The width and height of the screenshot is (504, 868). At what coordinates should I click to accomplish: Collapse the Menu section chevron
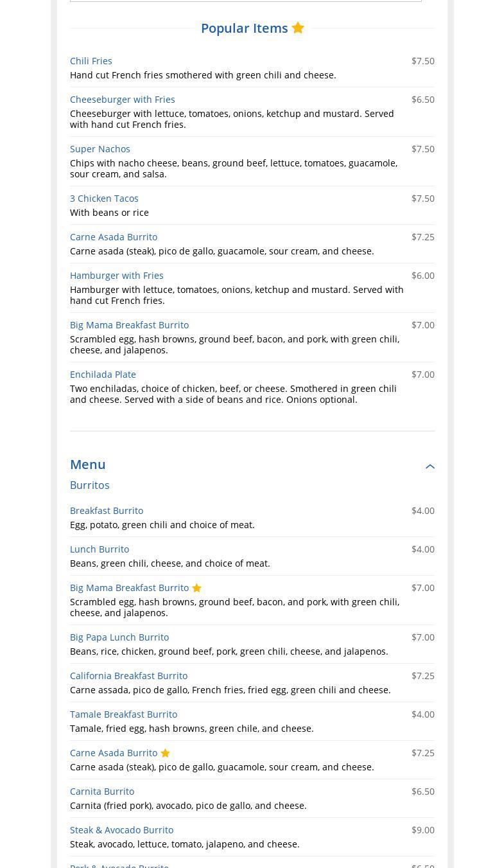click(x=430, y=466)
